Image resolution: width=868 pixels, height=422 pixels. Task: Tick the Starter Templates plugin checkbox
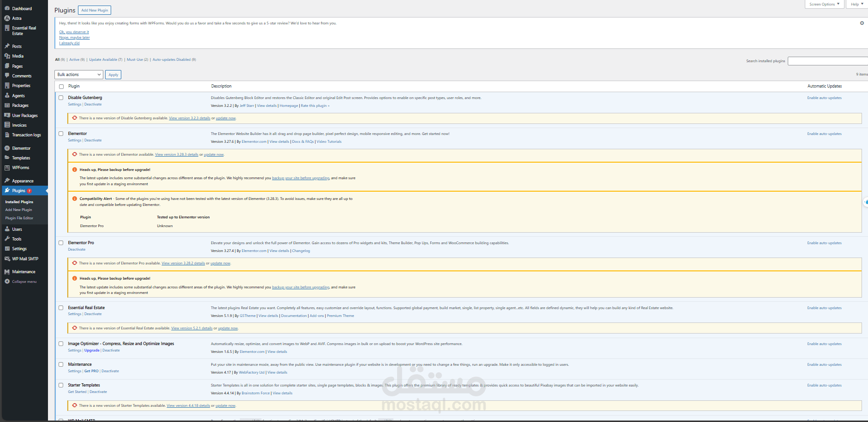click(x=61, y=385)
